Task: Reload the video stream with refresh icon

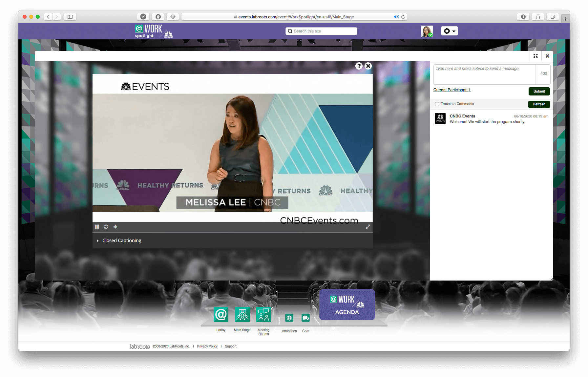Action: pos(106,227)
